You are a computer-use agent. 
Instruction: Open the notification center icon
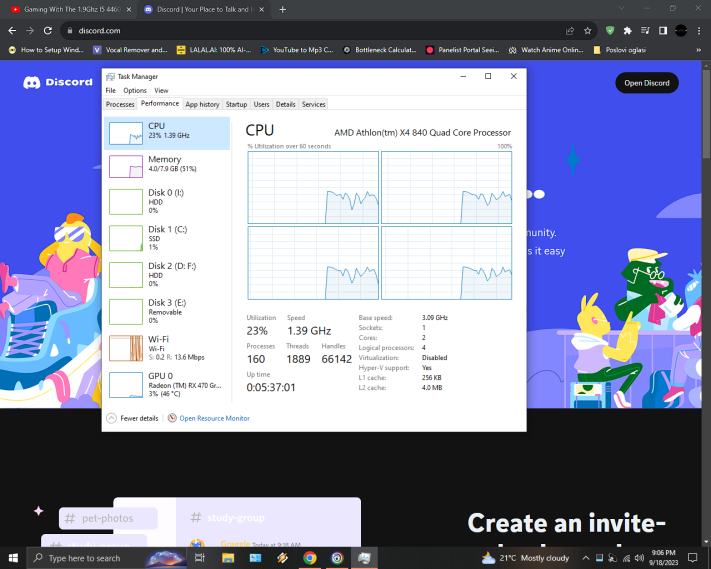tap(692, 558)
